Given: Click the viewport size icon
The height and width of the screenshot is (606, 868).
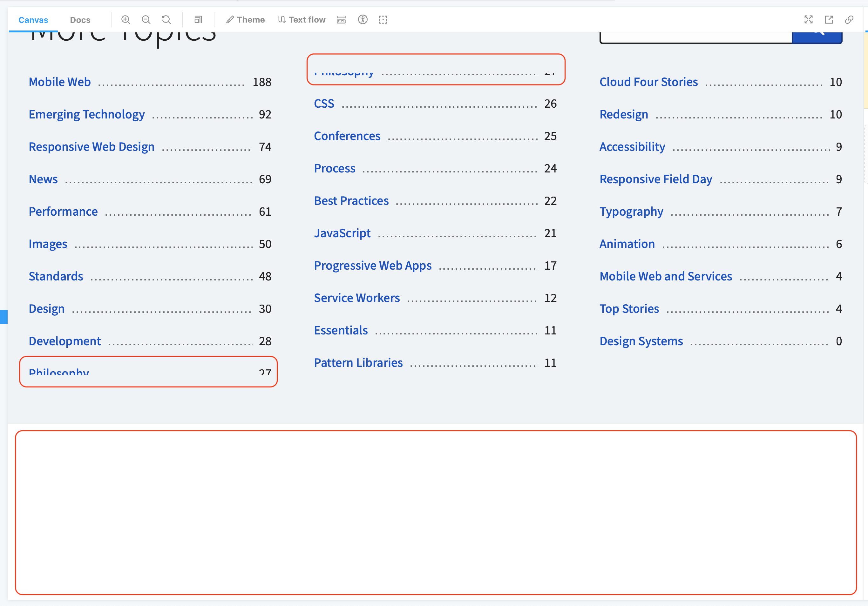Looking at the screenshot, I should (x=198, y=20).
